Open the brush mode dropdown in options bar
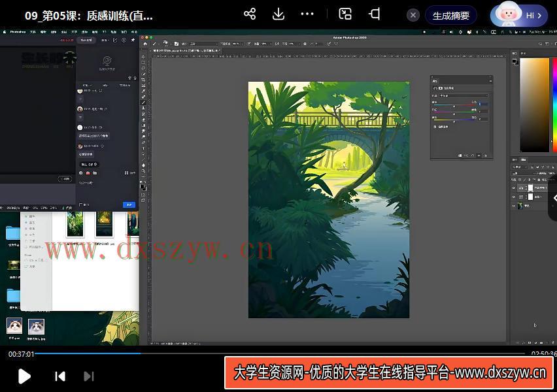This screenshot has height=392, width=557. (204, 44)
